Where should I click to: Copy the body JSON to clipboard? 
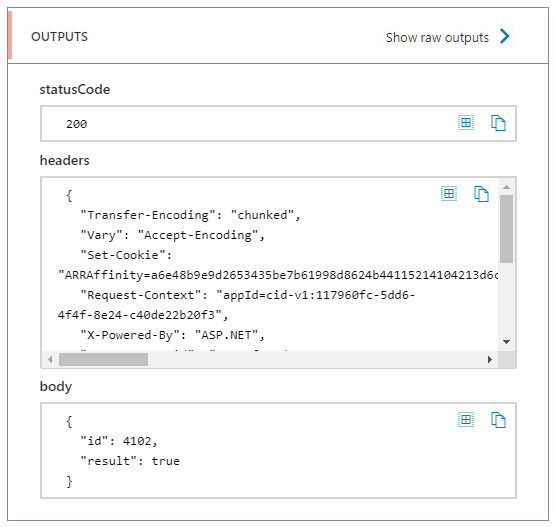click(x=498, y=420)
